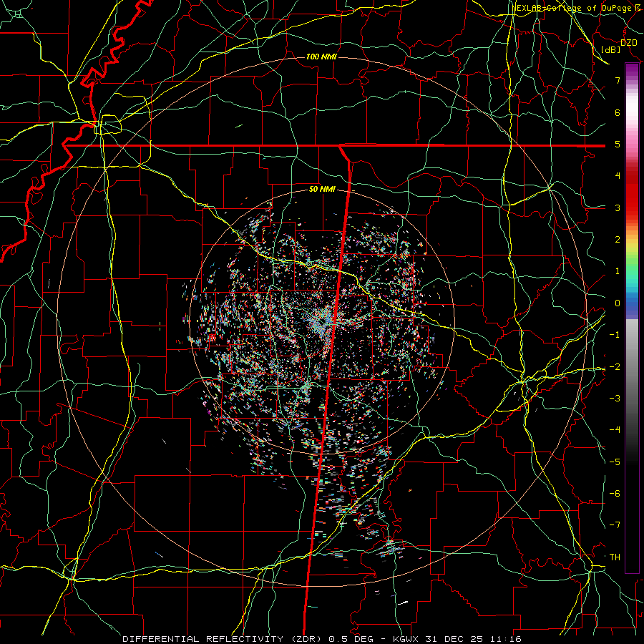The width and height of the screenshot is (644, 644).
Task: Click the DZD product label above the color bar
Action: click(628, 43)
